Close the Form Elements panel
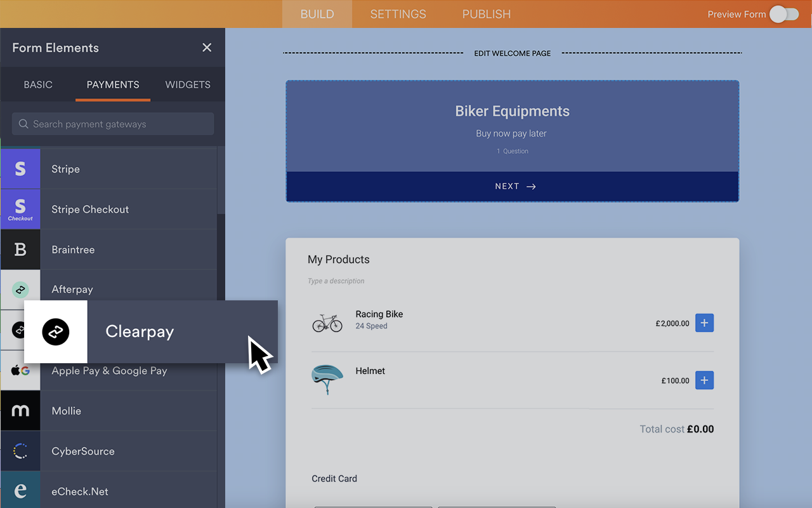This screenshot has height=508, width=812. (x=207, y=48)
